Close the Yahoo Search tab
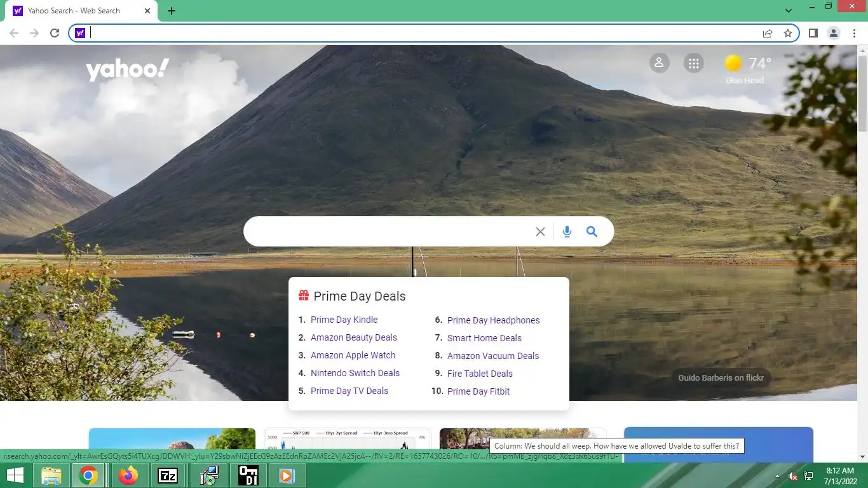This screenshot has width=868, height=488. click(147, 11)
